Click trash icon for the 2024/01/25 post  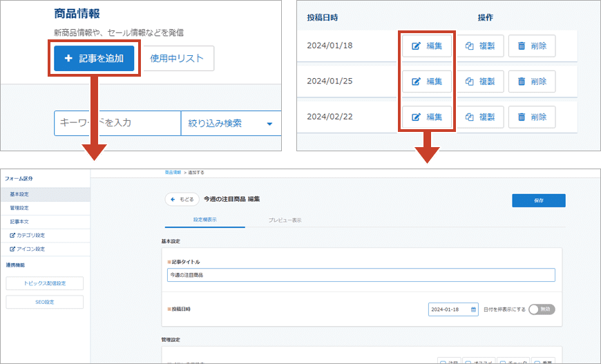point(522,82)
